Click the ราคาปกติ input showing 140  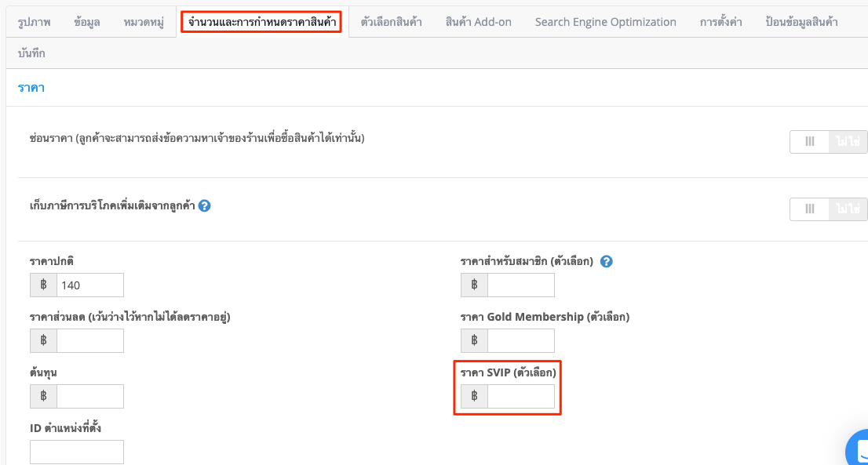(x=89, y=285)
